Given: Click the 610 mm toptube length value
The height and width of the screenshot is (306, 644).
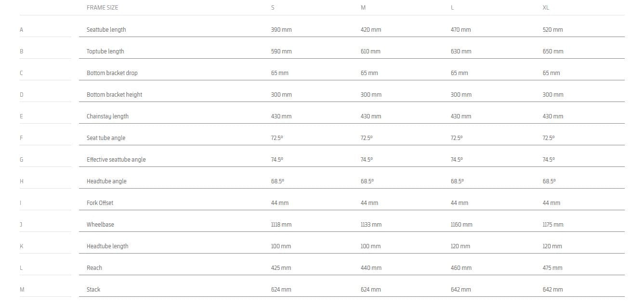Looking at the screenshot, I should point(370,51).
